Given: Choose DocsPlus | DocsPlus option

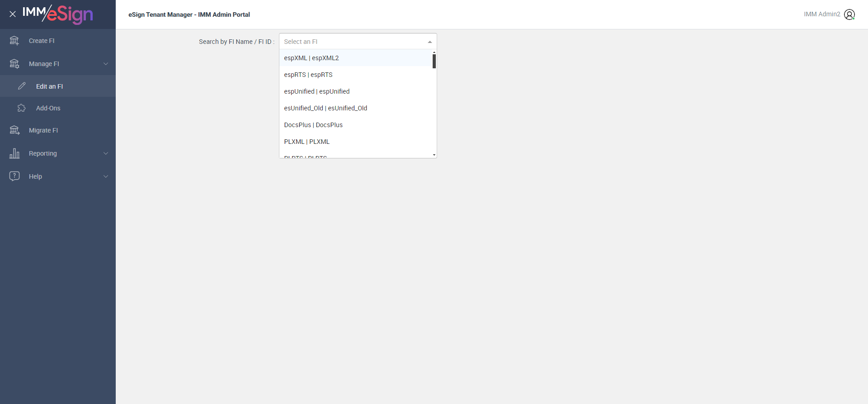Looking at the screenshot, I should (x=356, y=125).
